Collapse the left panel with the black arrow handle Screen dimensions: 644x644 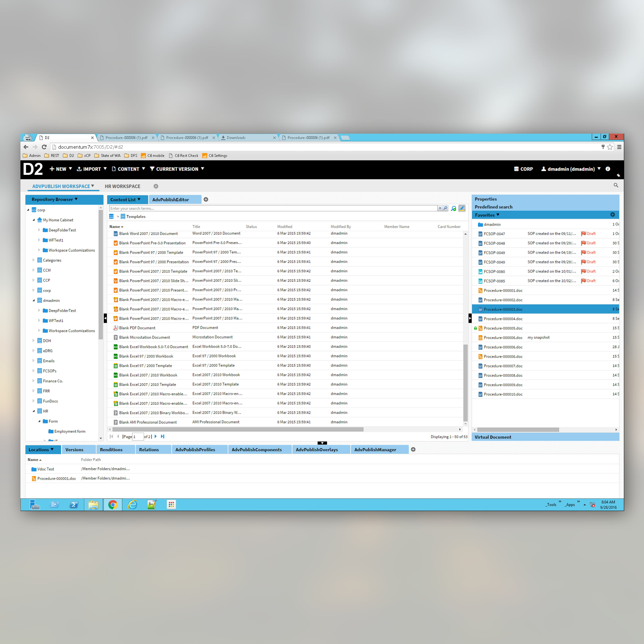105,318
